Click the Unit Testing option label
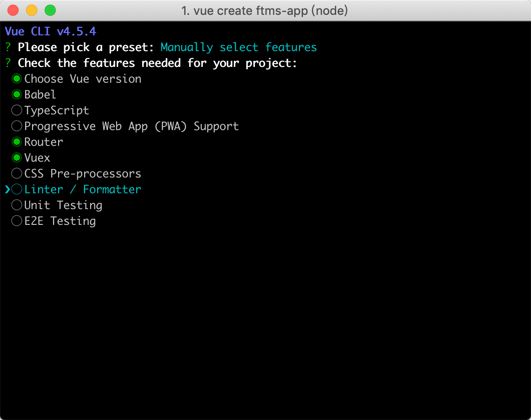Image resolution: width=531 pixels, height=420 pixels. pyautogui.click(x=63, y=205)
